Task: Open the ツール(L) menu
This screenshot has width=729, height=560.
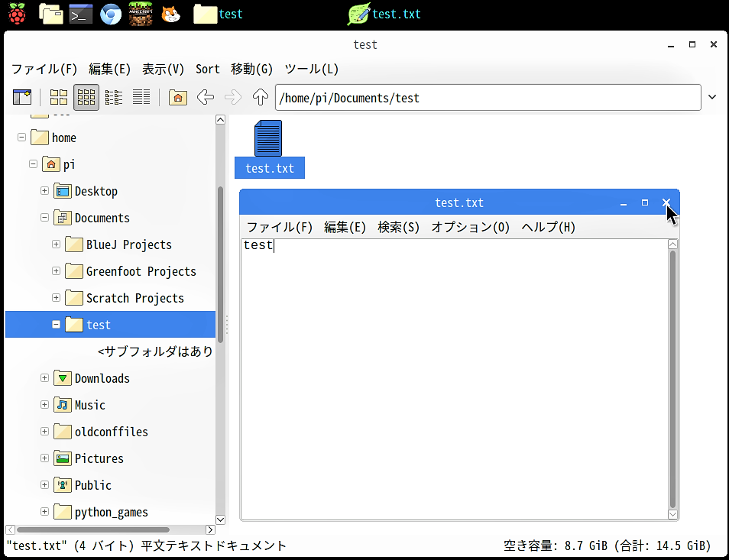Action: click(311, 70)
